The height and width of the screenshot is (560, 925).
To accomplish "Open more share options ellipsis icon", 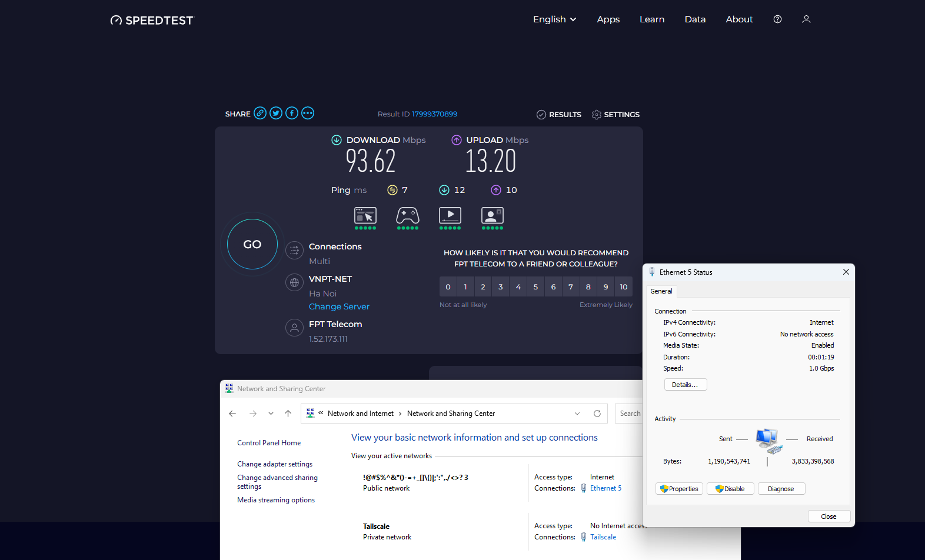I will (308, 114).
